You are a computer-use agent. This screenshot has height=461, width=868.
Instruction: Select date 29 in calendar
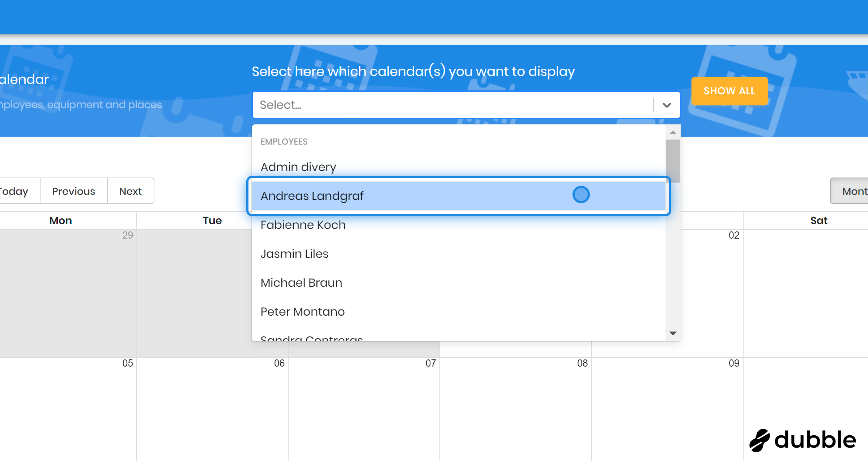128,235
